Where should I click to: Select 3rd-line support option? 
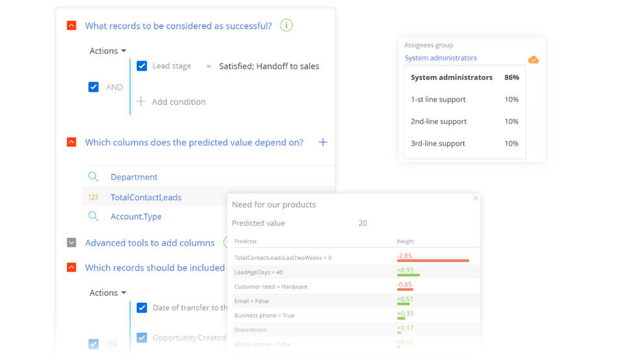[x=465, y=144]
